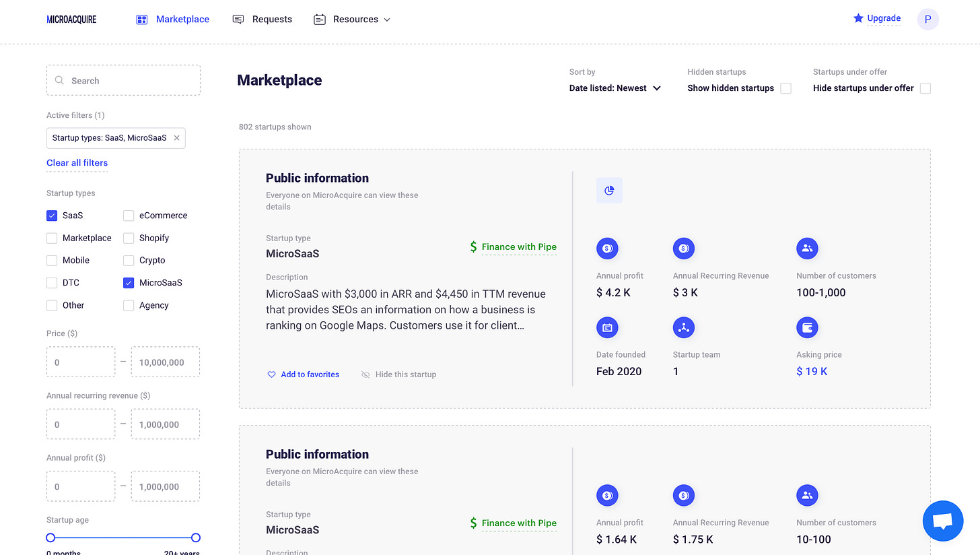This screenshot has width=980, height=555.
Task: Enable Show hidden startups checkbox
Action: pyautogui.click(x=786, y=88)
